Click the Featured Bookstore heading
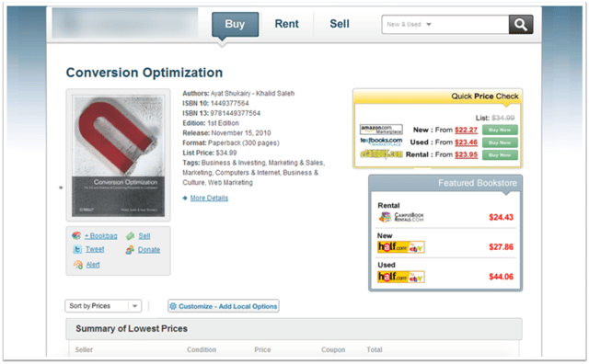This screenshot has height=364, width=589. pyautogui.click(x=478, y=183)
